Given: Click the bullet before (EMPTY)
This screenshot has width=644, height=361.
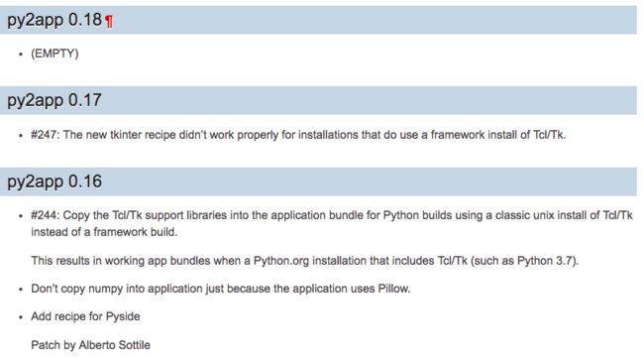Looking at the screenshot, I should 21,55.
